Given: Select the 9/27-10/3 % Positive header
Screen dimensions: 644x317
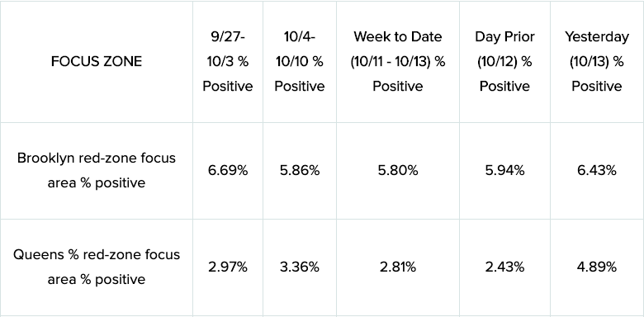Looking at the screenshot, I should point(228,62).
